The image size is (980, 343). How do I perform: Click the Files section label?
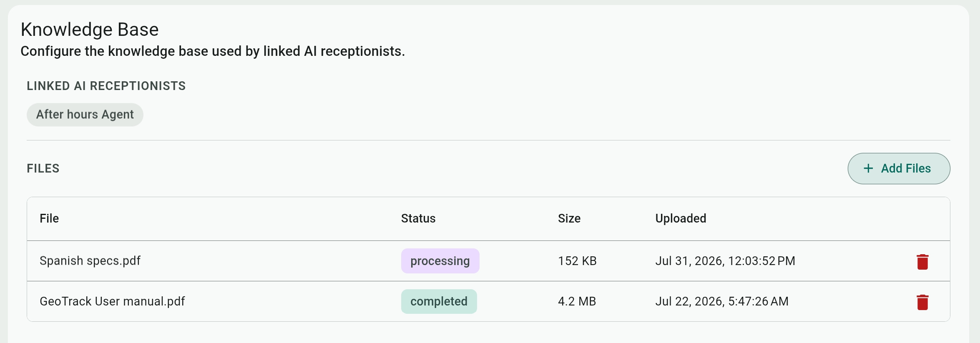[43, 168]
